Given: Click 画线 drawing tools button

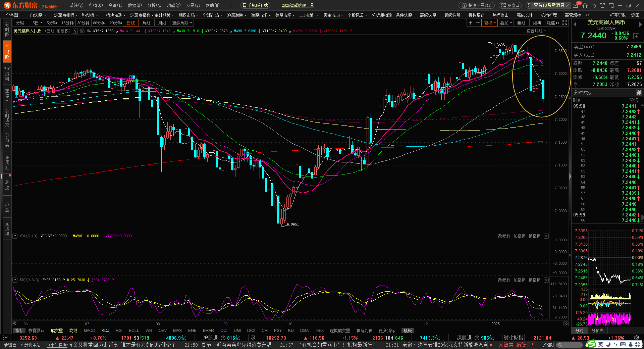Looking at the screenshot, I should [521, 23].
